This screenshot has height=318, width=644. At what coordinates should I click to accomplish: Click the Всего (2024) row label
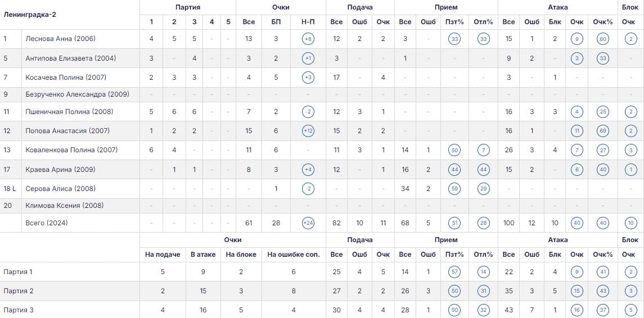(x=47, y=223)
